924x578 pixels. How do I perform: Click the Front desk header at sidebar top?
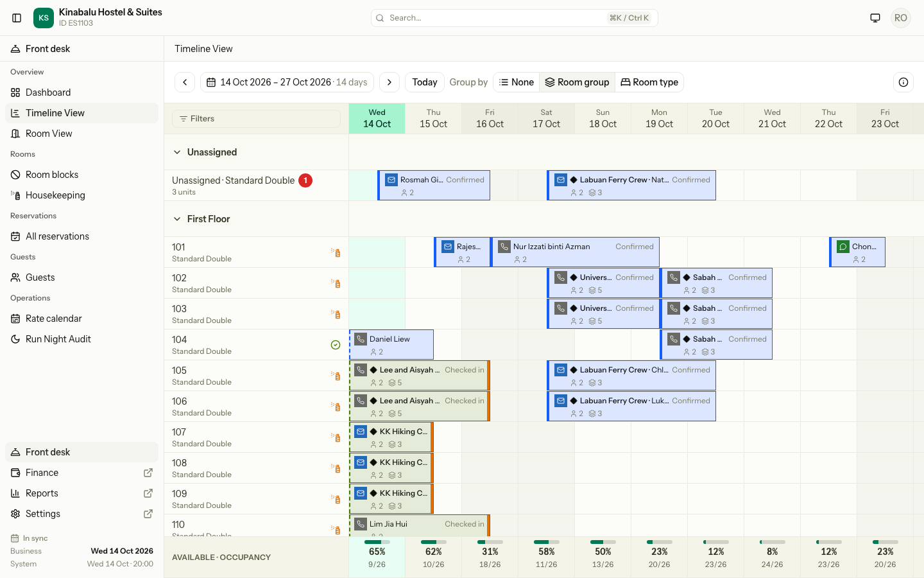tap(81, 49)
